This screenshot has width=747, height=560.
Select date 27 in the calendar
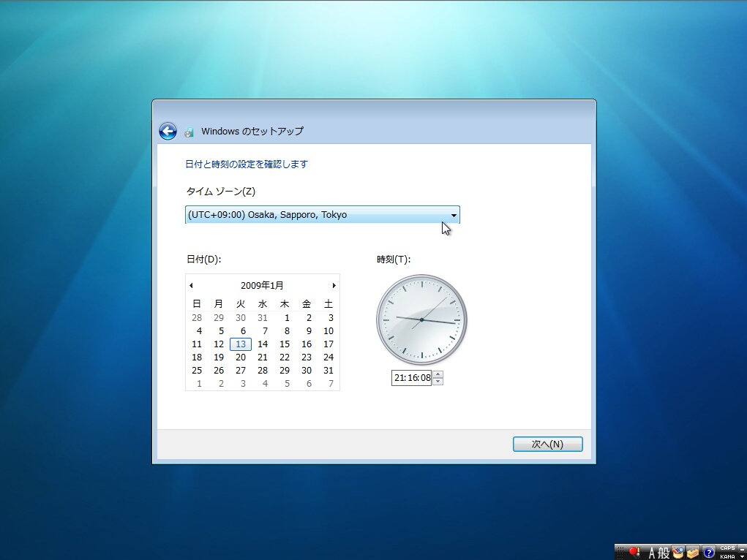click(x=241, y=371)
